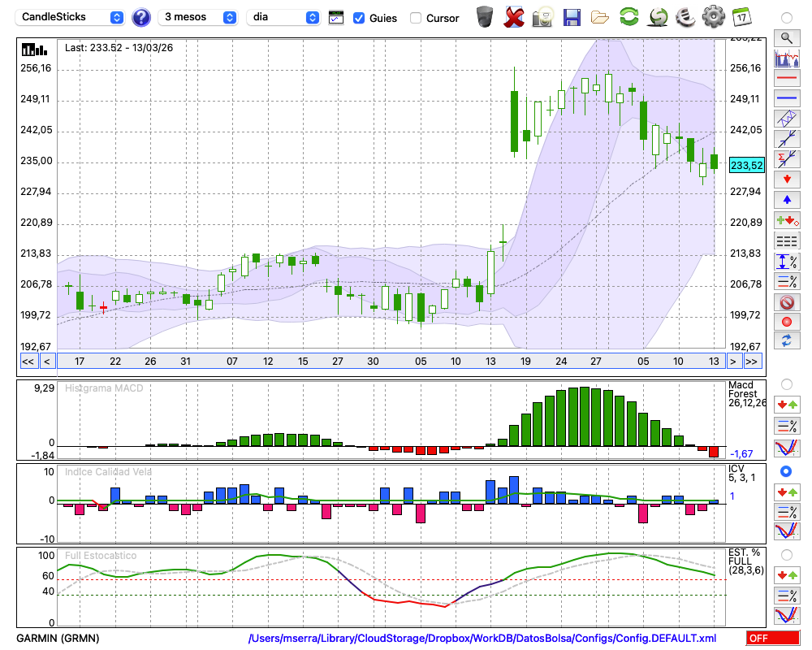Click the cyan 233,52 price label
The width and height of the screenshot is (812, 650).
[x=746, y=165]
